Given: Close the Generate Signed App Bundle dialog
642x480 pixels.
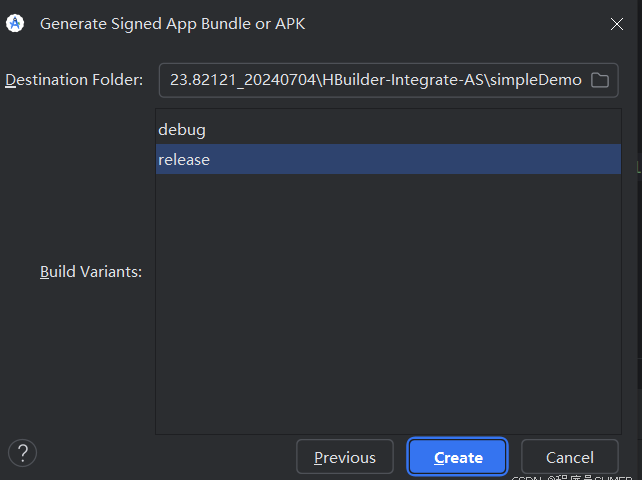Looking at the screenshot, I should pyautogui.click(x=617, y=24).
